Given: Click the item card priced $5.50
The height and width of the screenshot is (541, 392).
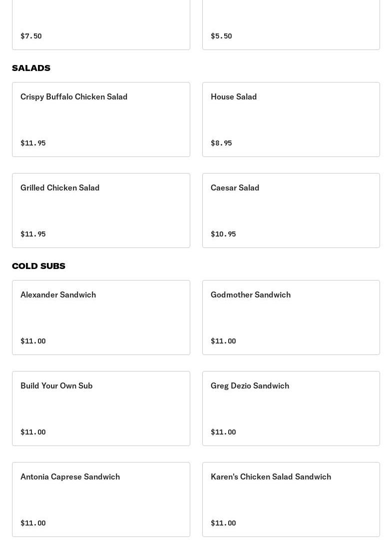Looking at the screenshot, I should tap(291, 25).
